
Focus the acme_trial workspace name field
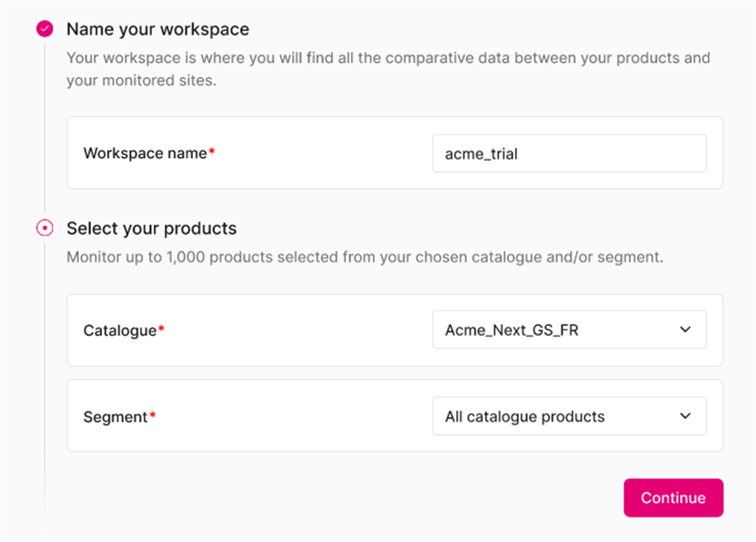(x=568, y=154)
